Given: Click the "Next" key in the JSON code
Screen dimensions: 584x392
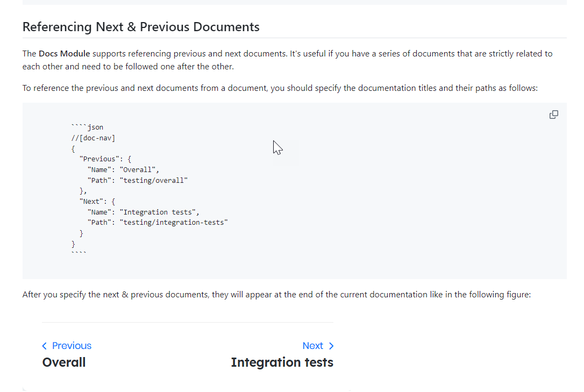Looking at the screenshot, I should click(x=89, y=202).
